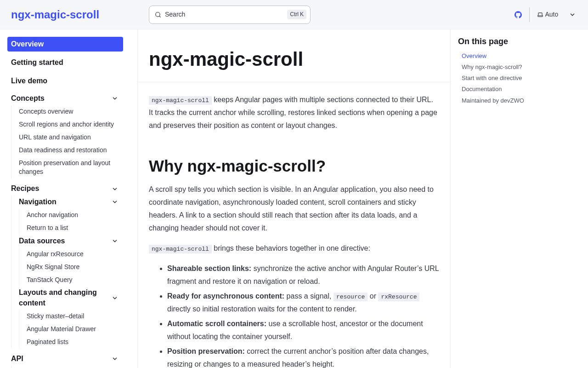
Task: Open URL state and navigation
Action: point(55,137)
